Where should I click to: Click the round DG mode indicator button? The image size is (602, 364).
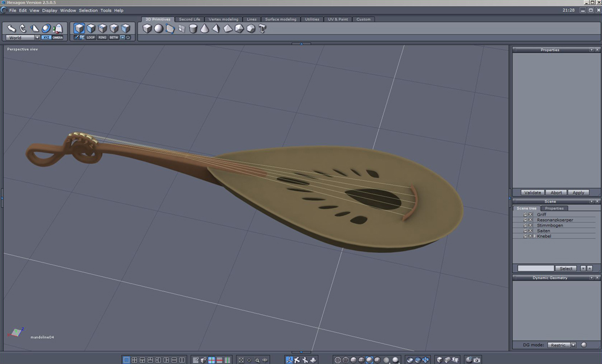point(584,345)
